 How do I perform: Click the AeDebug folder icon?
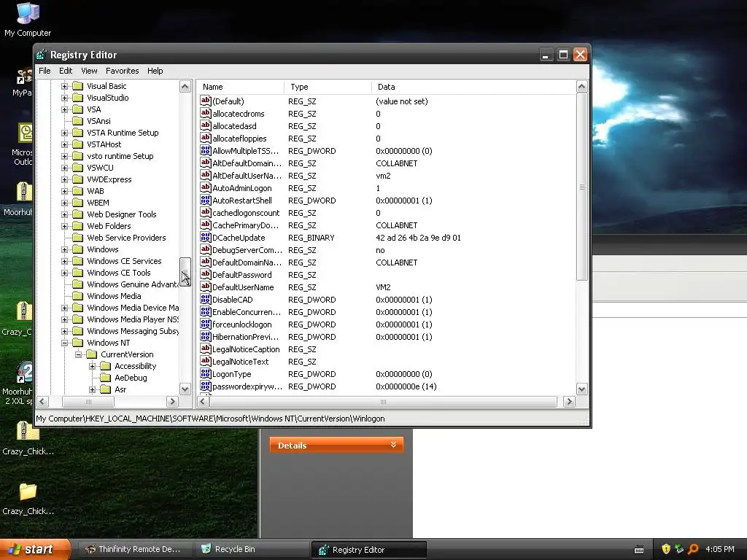pyautogui.click(x=105, y=378)
